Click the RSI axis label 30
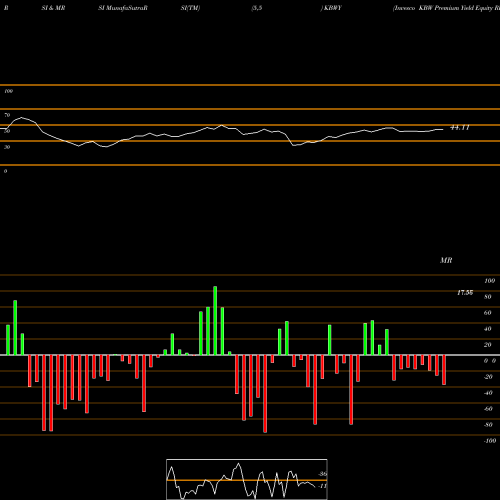Viewport: 500px width, 500px height. (7, 147)
